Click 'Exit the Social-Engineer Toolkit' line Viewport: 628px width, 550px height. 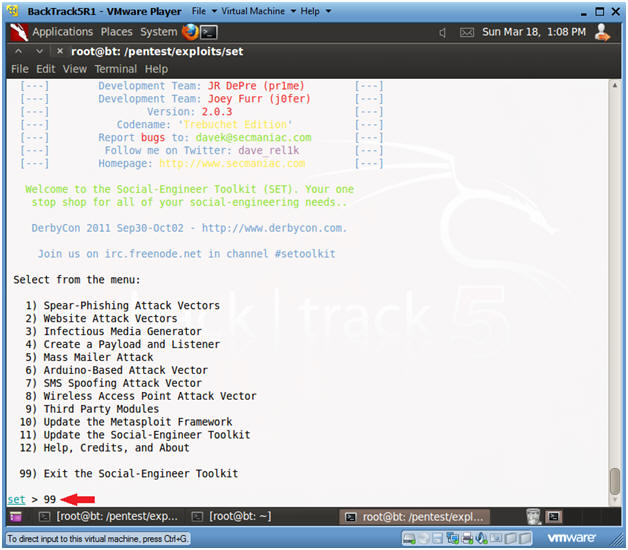(x=129, y=473)
